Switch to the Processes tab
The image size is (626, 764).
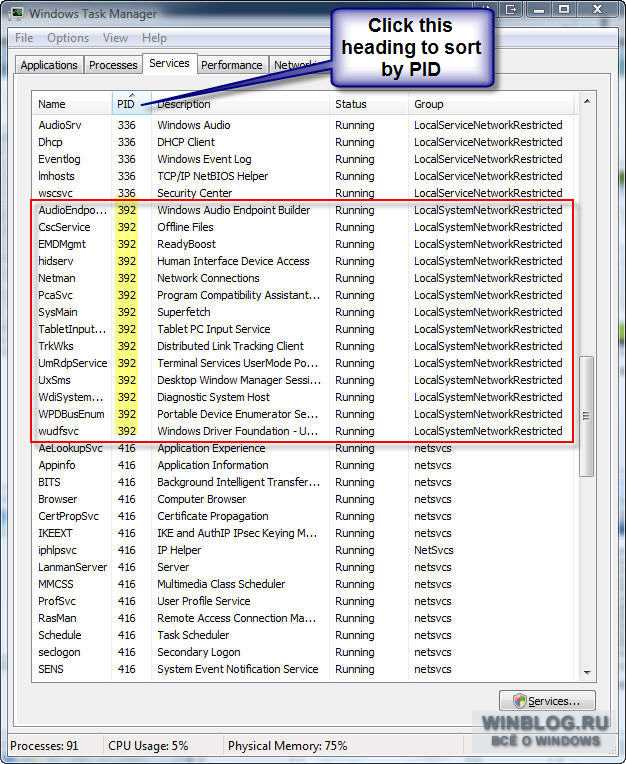pyautogui.click(x=113, y=65)
